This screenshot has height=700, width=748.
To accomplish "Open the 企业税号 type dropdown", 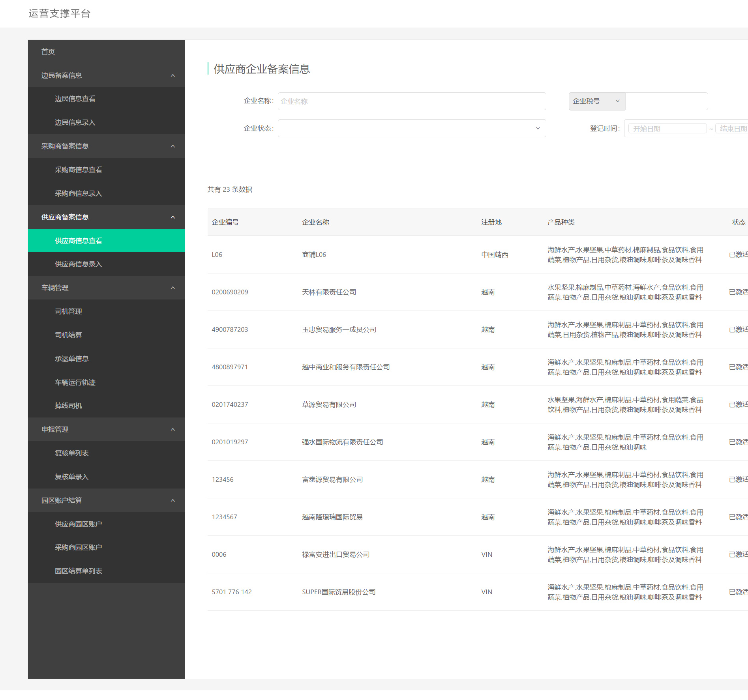I will click(596, 101).
